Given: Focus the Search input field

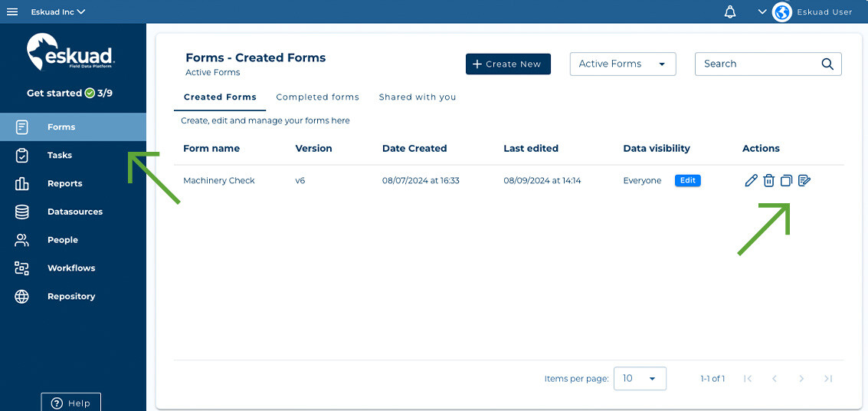Looking at the screenshot, I should click(x=768, y=64).
